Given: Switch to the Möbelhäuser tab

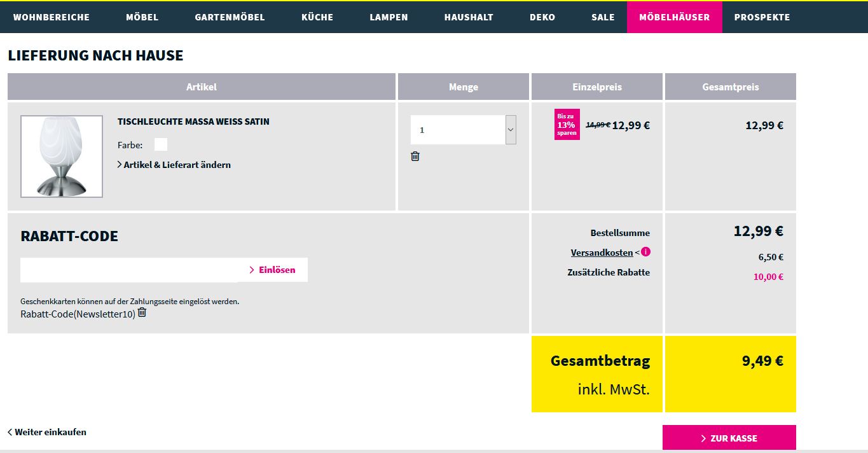Looking at the screenshot, I should pyautogui.click(x=674, y=17).
